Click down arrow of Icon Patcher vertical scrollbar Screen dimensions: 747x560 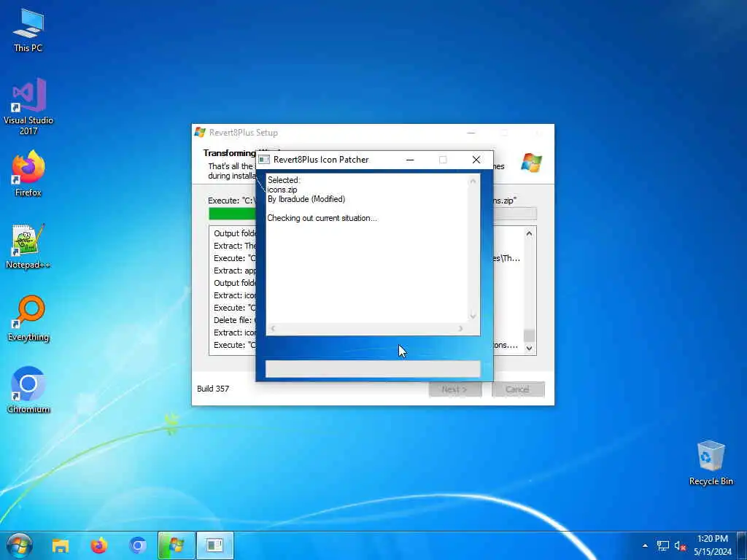point(473,316)
